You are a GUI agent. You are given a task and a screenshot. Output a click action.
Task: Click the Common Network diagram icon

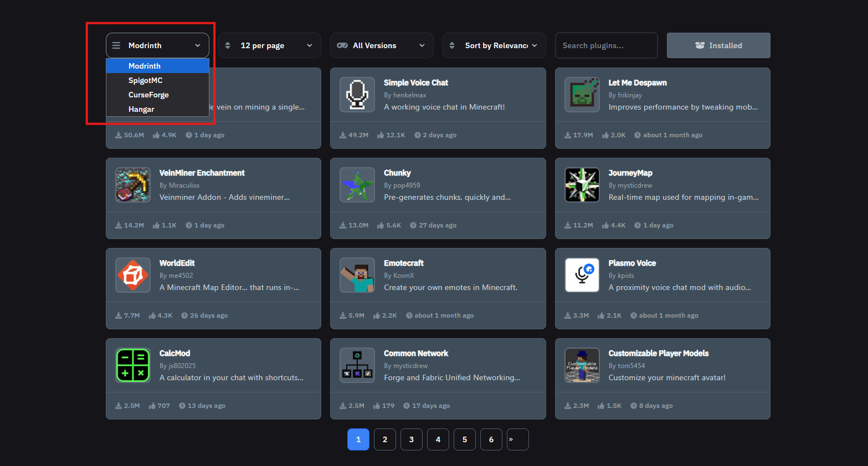tap(357, 365)
